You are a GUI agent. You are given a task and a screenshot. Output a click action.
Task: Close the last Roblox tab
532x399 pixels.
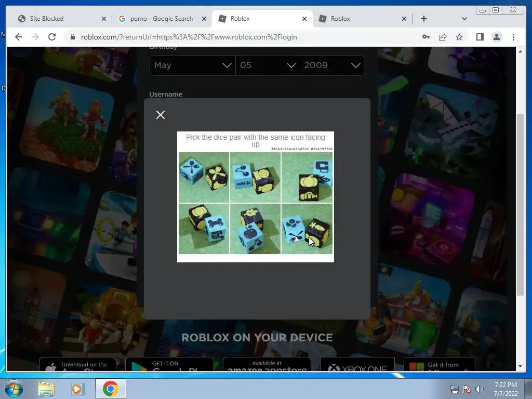click(404, 19)
